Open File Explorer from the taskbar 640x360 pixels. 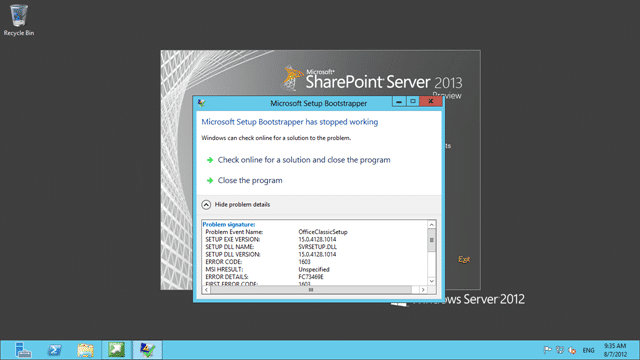pos(85,350)
